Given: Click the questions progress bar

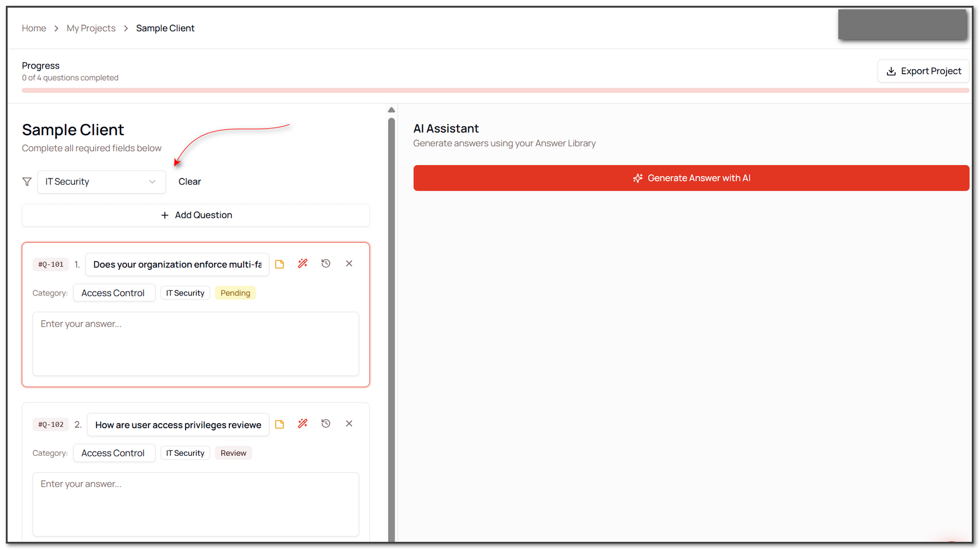Looking at the screenshot, I should tap(495, 91).
